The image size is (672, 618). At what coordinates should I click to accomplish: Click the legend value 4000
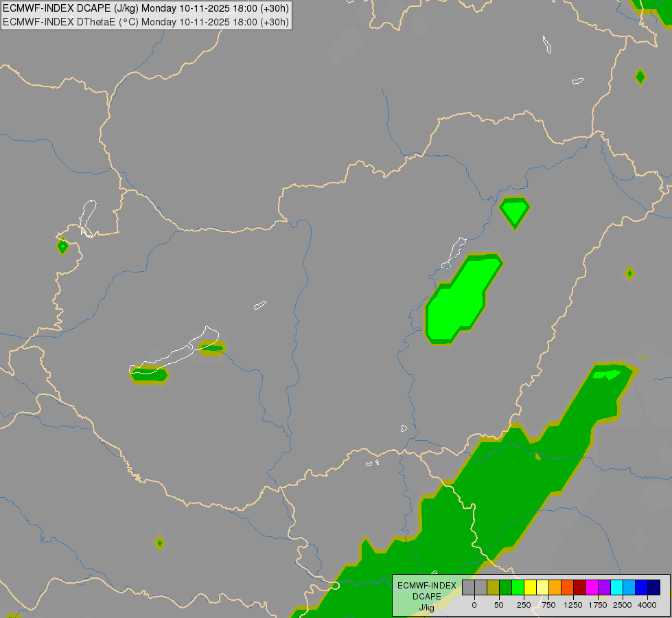coord(647,605)
